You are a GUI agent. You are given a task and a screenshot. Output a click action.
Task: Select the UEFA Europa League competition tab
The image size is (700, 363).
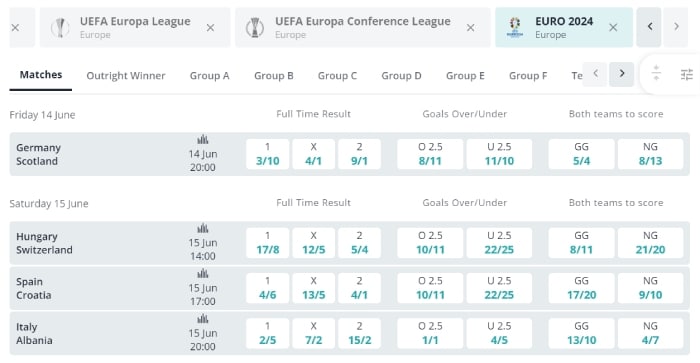[x=135, y=27]
